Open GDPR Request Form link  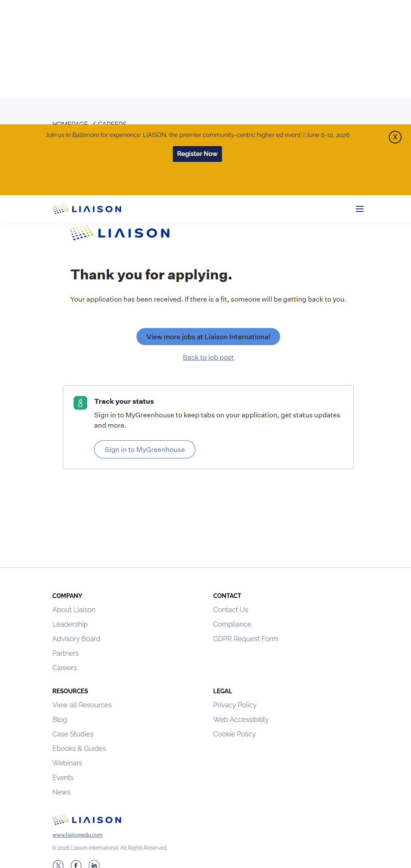tap(245, 639)
